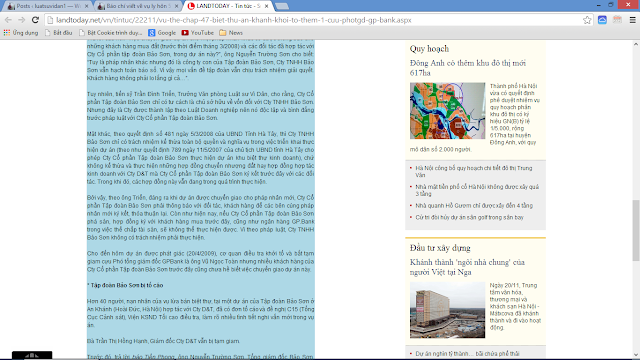This screenshot has height=360, width=640.
Task: Open the Quy hoạch section heading
Action: coord(429,49)
